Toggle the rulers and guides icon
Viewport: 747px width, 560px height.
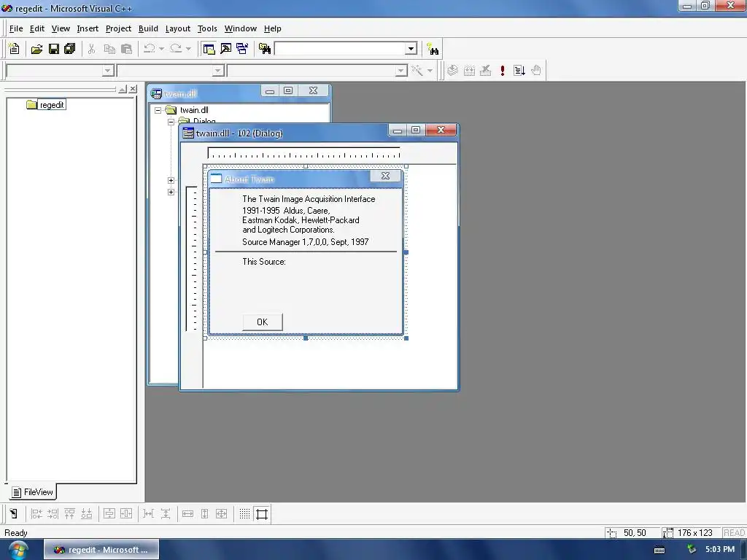point(262,514)
